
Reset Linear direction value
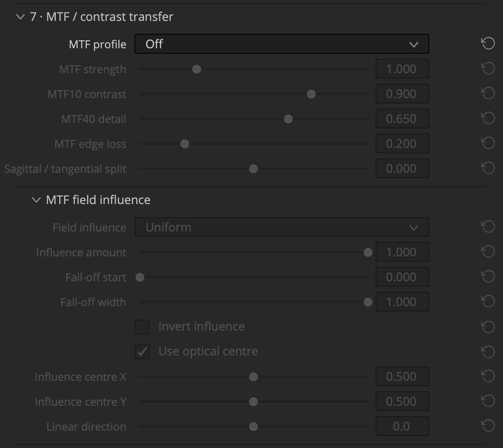coord(488,426)
